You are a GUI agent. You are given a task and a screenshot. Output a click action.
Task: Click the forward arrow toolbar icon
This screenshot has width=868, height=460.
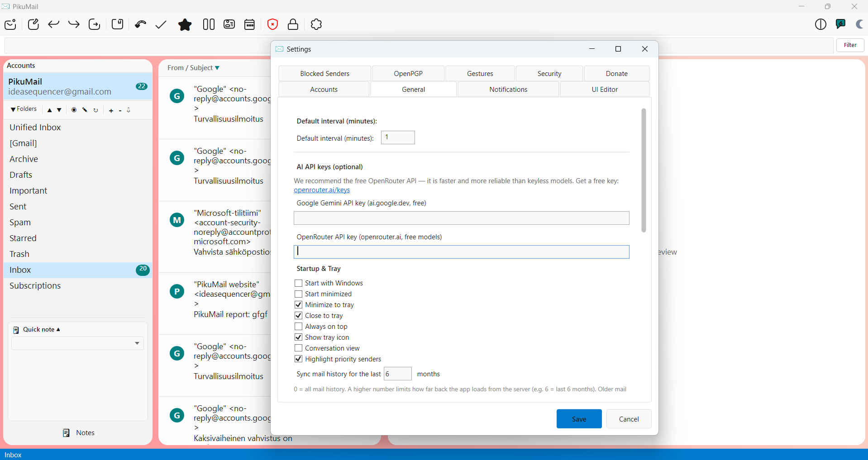tap(74, 24)
